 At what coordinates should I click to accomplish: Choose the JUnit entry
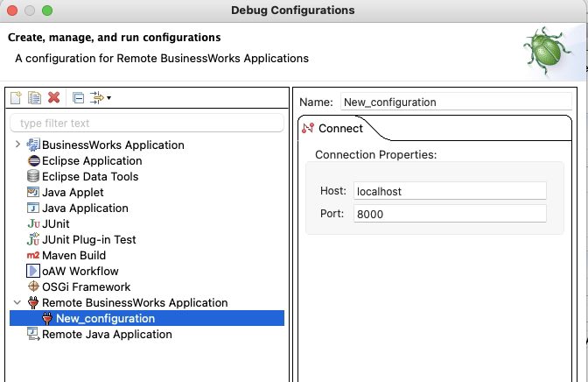coord(55,224)
